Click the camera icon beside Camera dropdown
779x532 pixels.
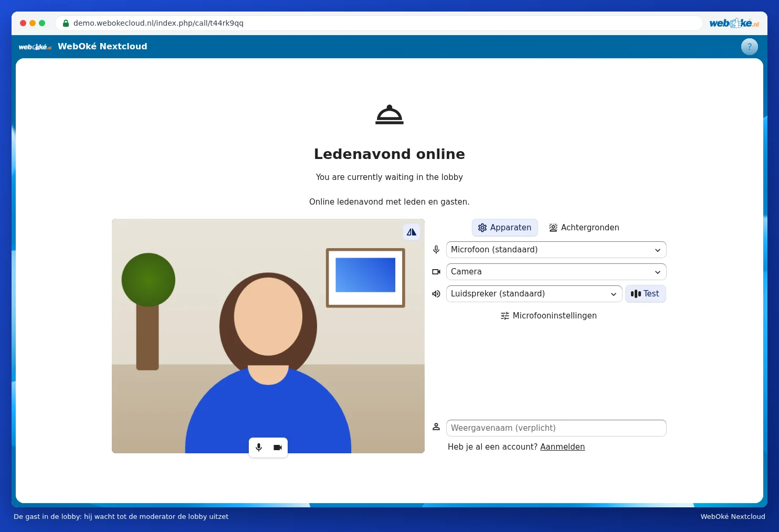(436, 272)
